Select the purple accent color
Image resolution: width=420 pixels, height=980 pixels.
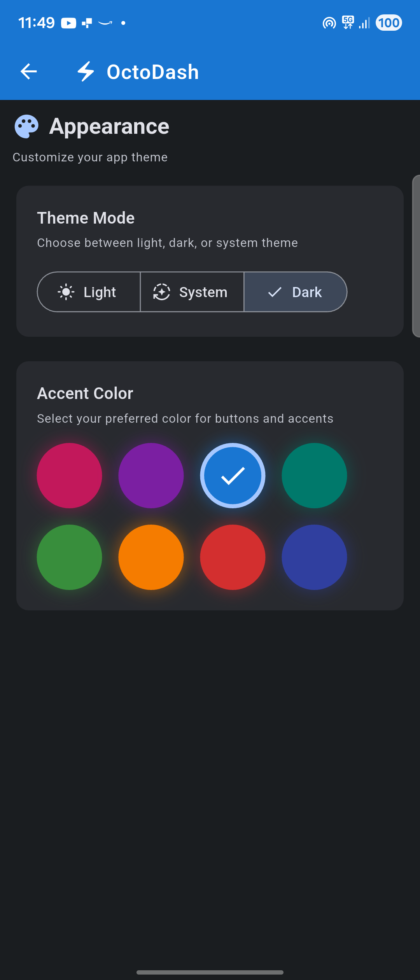pyautogui.click(x=151, y=476)
